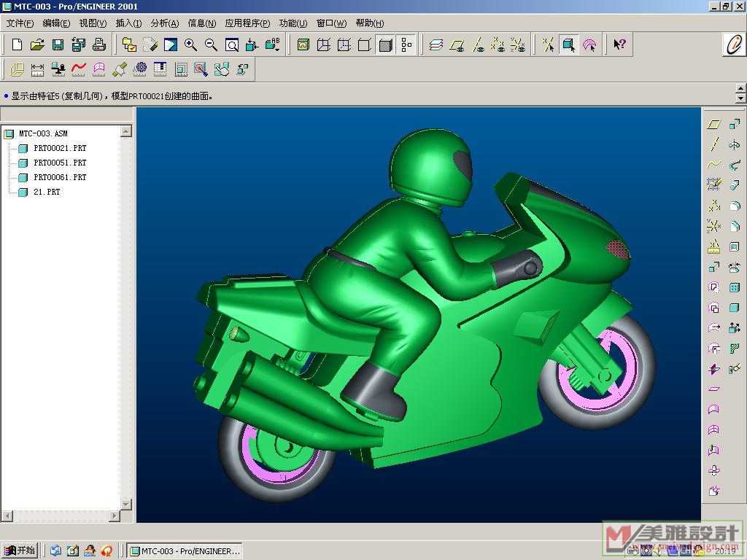Select PRT00021.PRT in the model tree

pyautogui.click(x=60, y=148)
